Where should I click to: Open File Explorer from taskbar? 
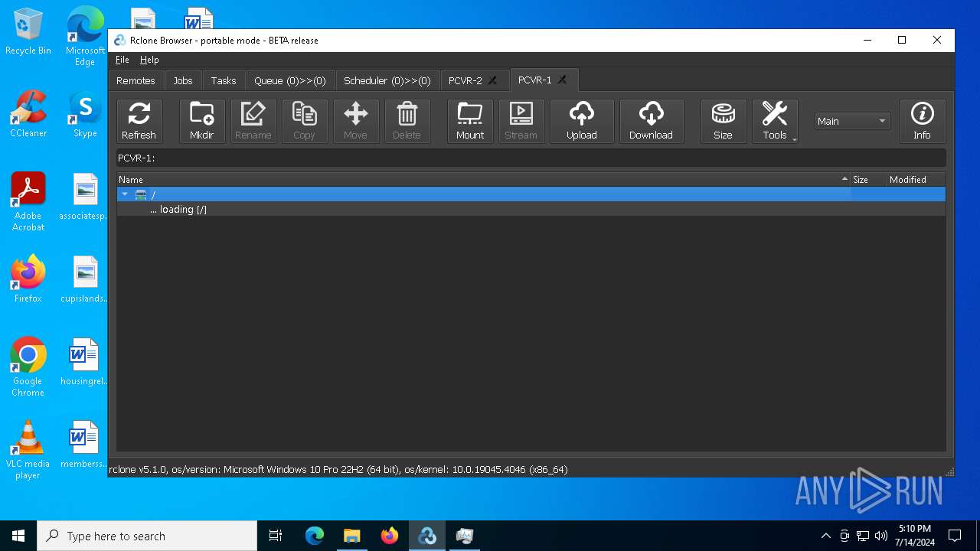tap(352, 536)
